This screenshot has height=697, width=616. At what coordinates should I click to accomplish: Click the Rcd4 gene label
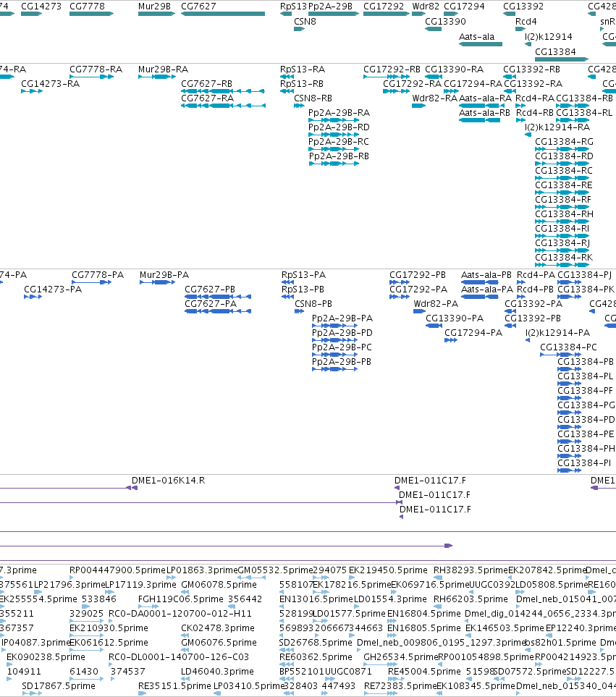point(526,21)
